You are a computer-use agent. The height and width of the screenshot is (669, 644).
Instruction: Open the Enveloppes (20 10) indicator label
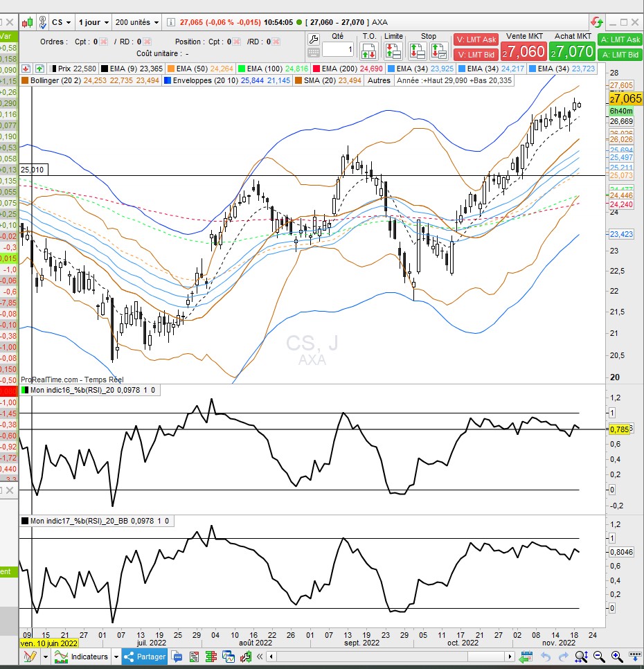click(x=226, y=80)
